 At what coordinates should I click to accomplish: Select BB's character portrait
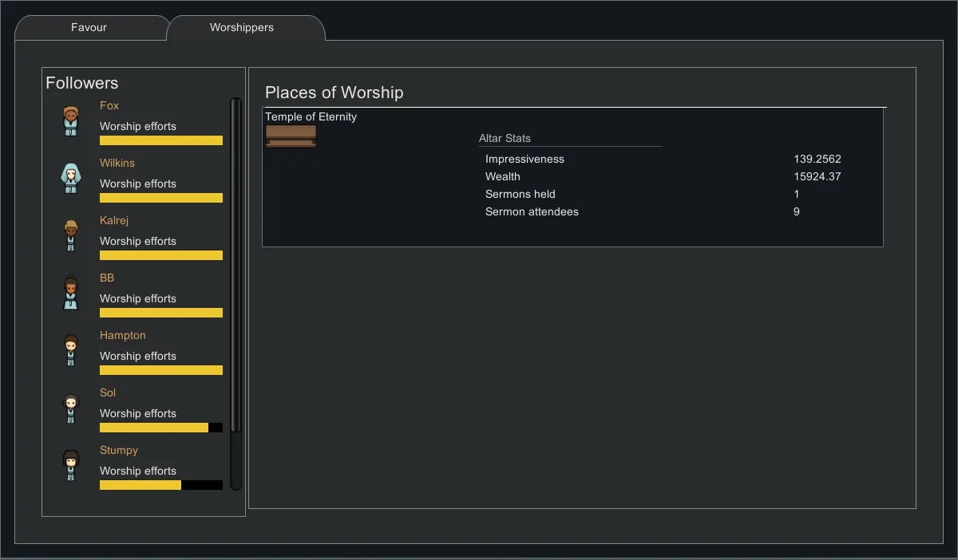click(x=71, y=294)
